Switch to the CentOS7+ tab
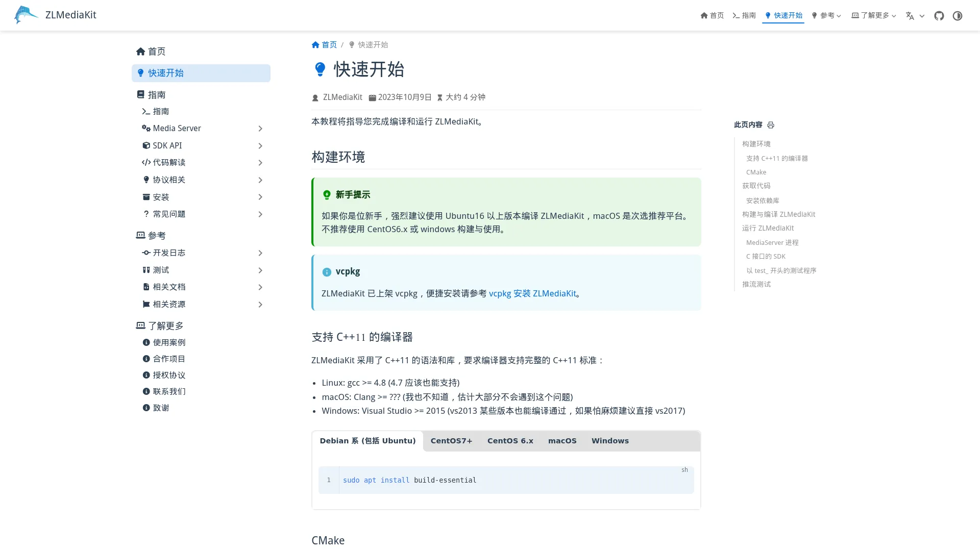This screenshot has height=551, width=980. [x=451, y=441]
